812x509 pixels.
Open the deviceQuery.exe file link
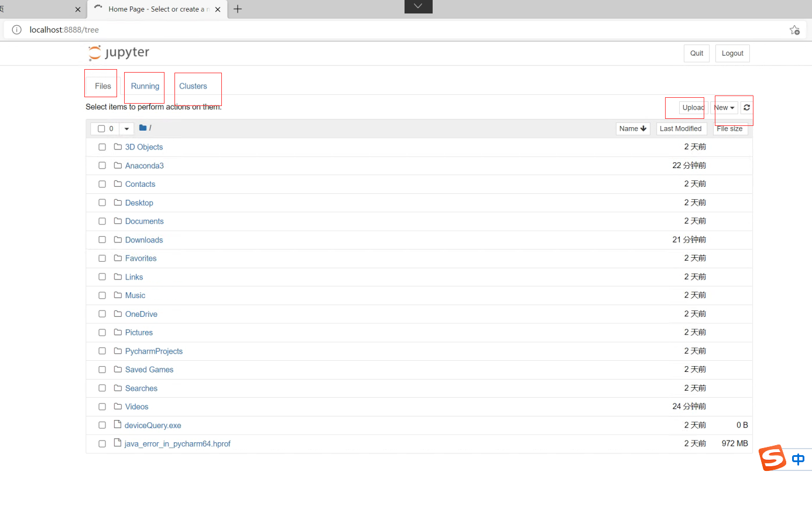[x=153, y=426]
